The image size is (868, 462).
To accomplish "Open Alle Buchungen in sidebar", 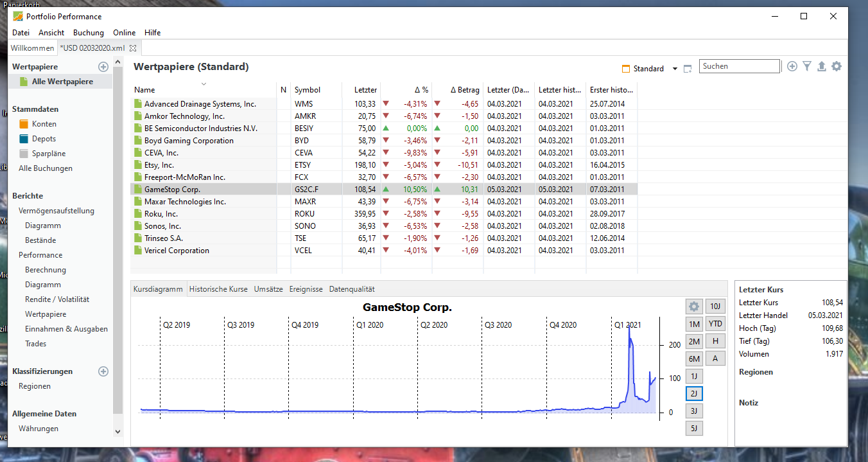I will 46,168.
